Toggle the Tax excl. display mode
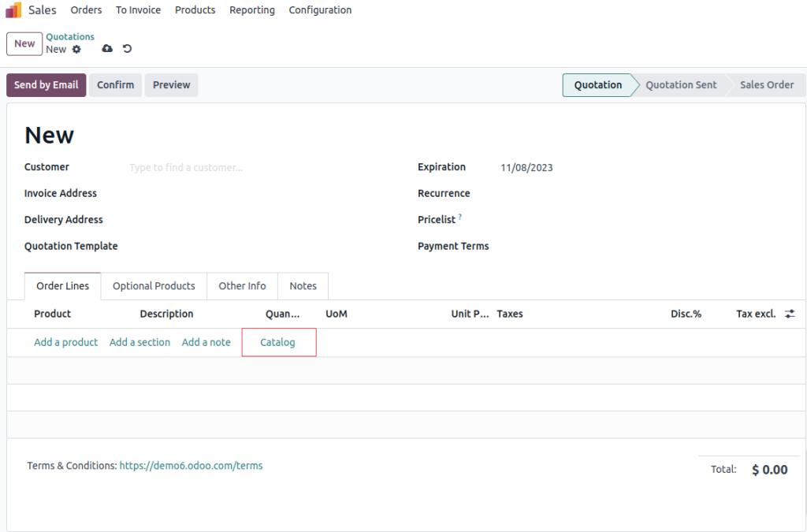807x532 pixels. [x=754, y=313]
